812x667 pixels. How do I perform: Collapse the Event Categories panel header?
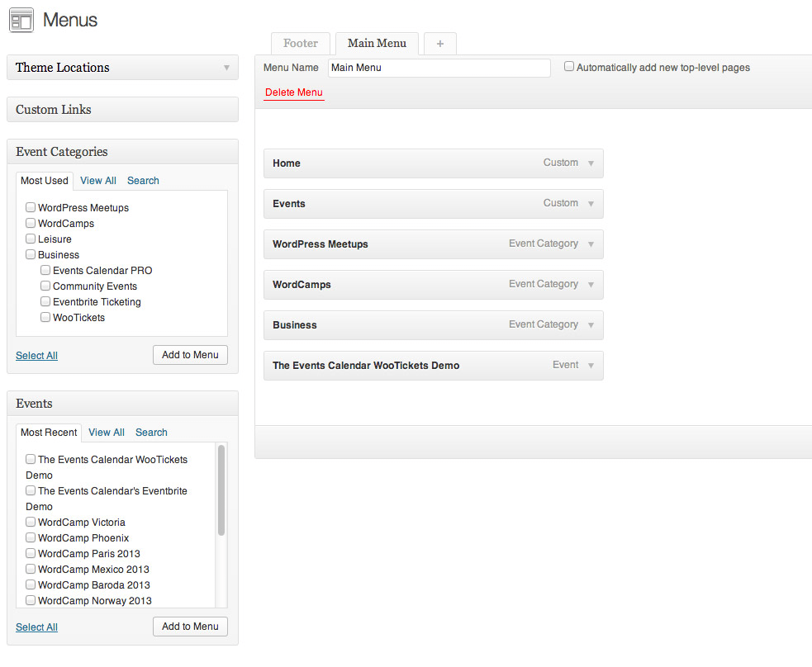point(123,152)
